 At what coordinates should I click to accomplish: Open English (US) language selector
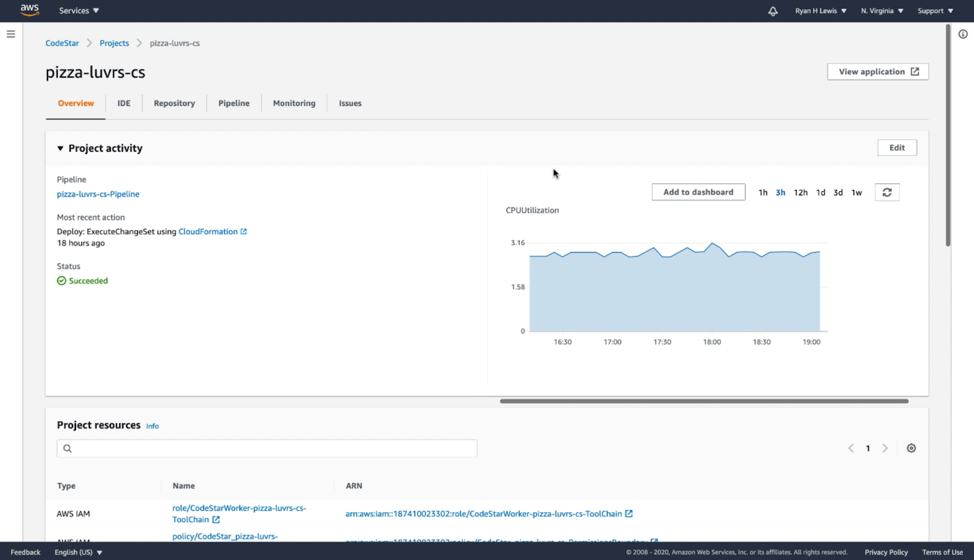pos(79,552)
